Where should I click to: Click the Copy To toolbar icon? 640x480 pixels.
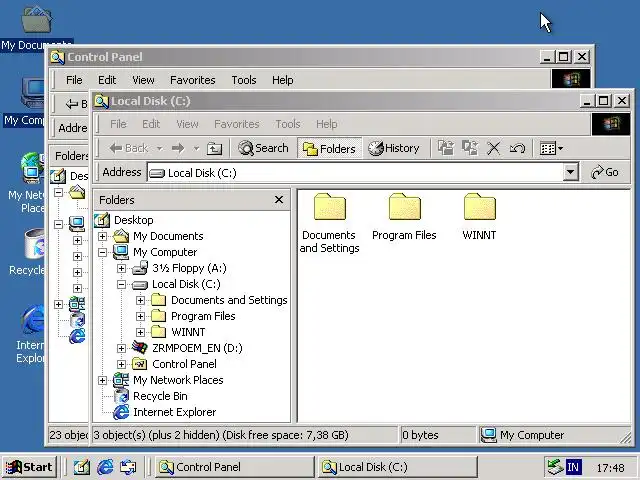(x=470, y=148)
